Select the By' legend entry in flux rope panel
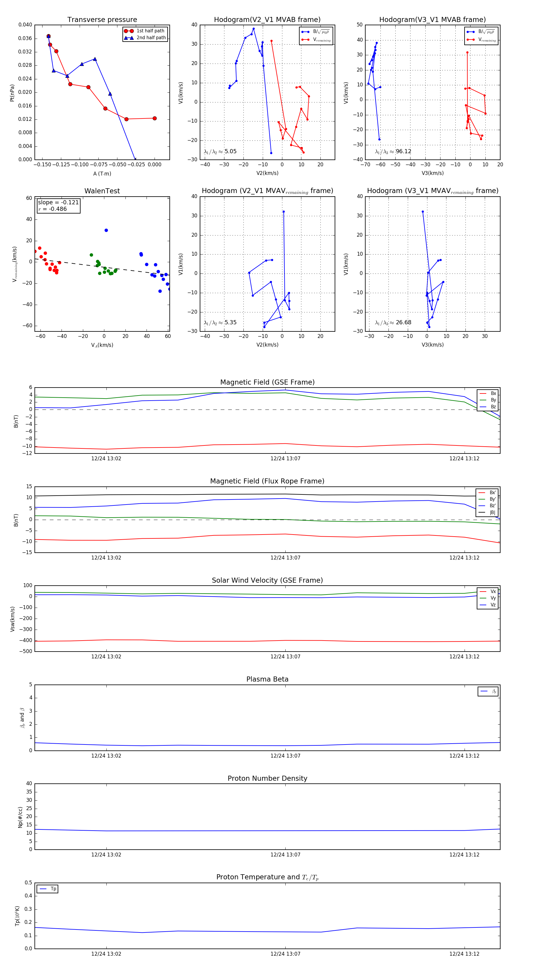535x980 pixels. [x=487, y=499]
